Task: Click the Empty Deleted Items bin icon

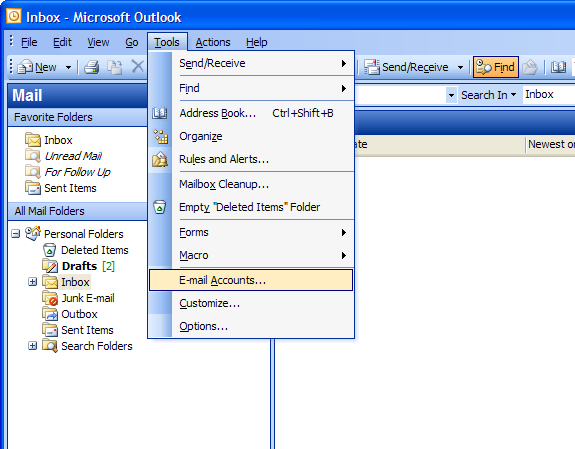Action: (x=160, y=207)
